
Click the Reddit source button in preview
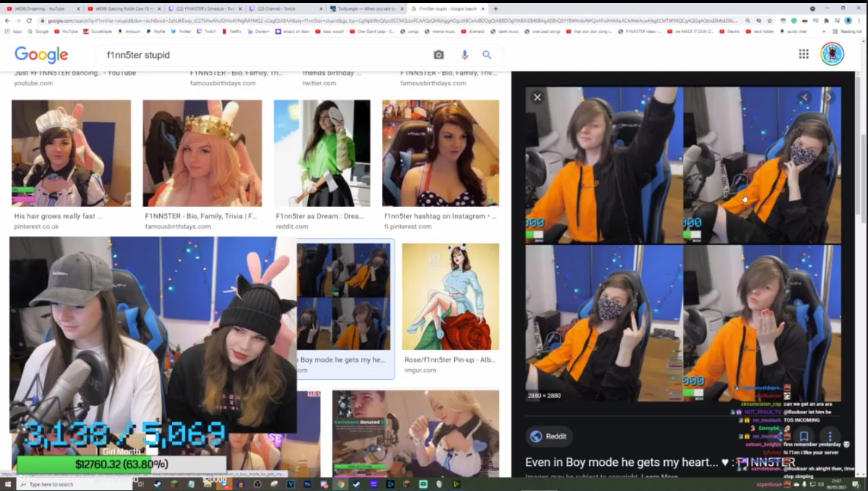(548, 436)
